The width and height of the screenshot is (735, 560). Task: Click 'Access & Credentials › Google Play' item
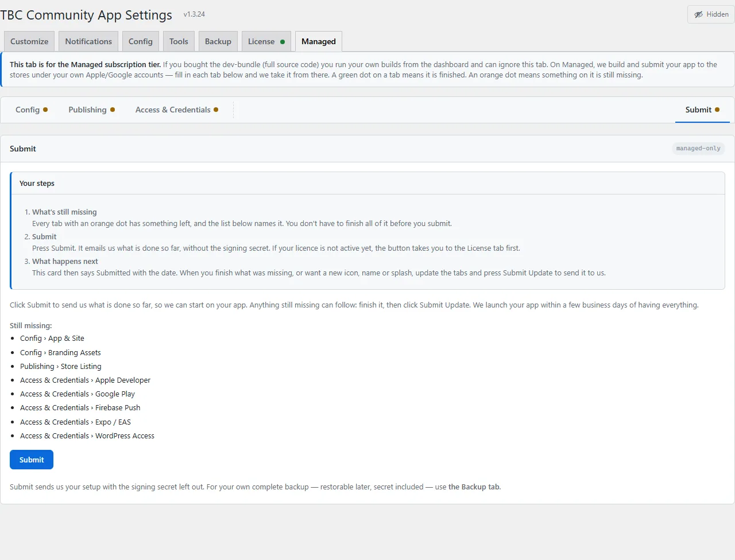pos(78,394)
